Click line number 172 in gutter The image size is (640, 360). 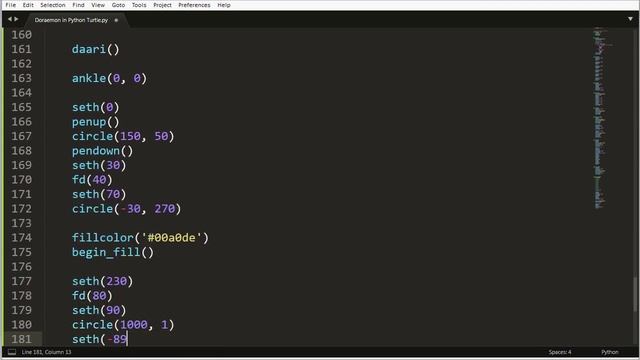[x=21, y=209]
